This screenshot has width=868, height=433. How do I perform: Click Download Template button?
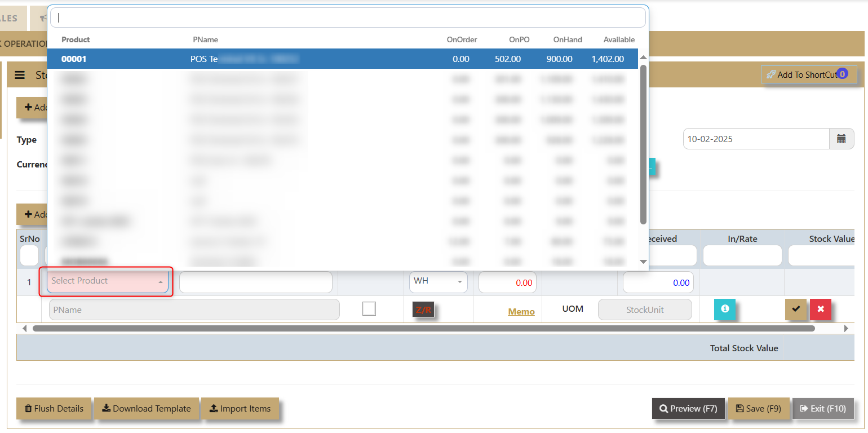146,409
